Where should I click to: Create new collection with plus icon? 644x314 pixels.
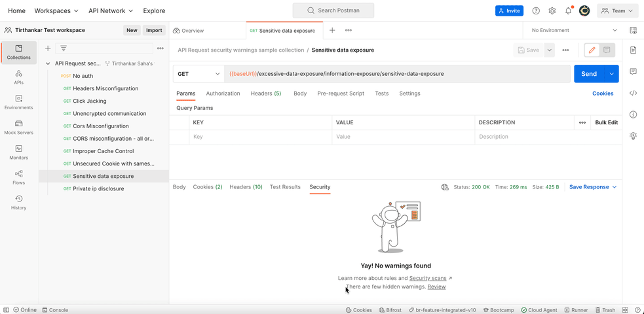point(48,48)
